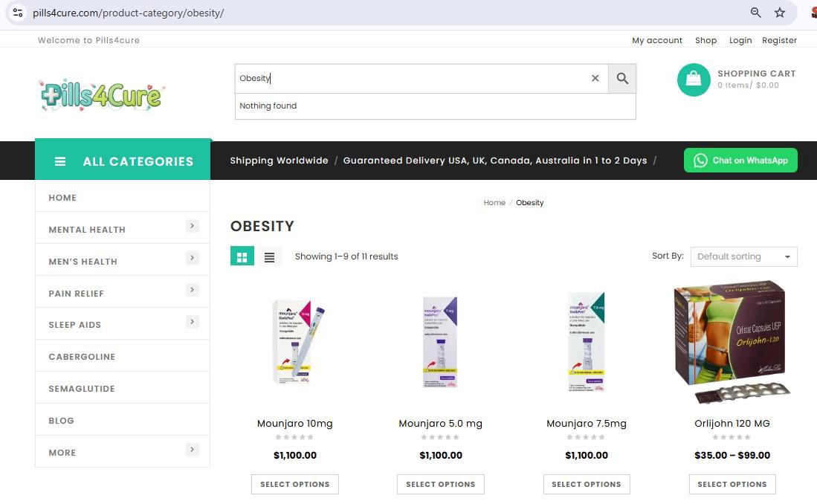
Task: Open the Mounjaro 7.5mg product image
Action: point(587,340)
